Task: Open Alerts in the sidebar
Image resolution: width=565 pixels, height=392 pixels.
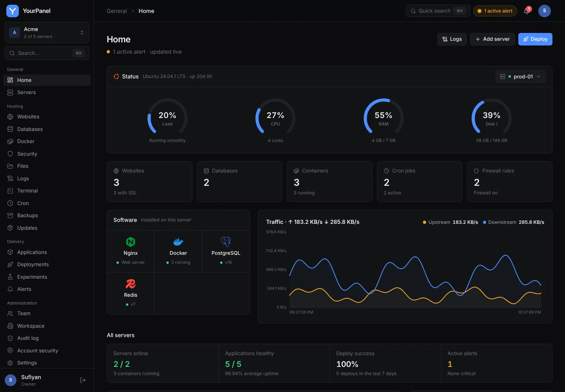Action: pos(47,289)
